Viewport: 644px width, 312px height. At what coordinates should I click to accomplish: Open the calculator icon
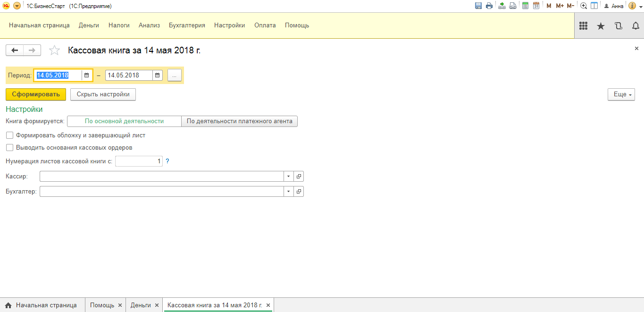click(x=525, y=6)
